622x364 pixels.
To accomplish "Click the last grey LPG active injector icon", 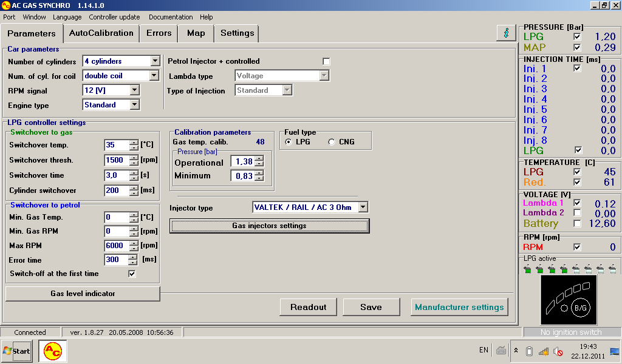I will click(x=612, y=269).
